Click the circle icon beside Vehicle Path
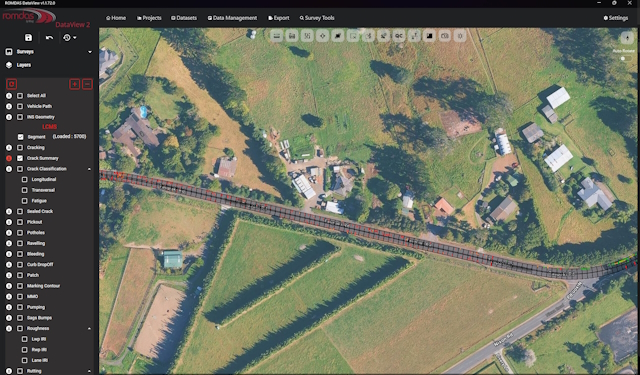 click(x=9, y=106)
